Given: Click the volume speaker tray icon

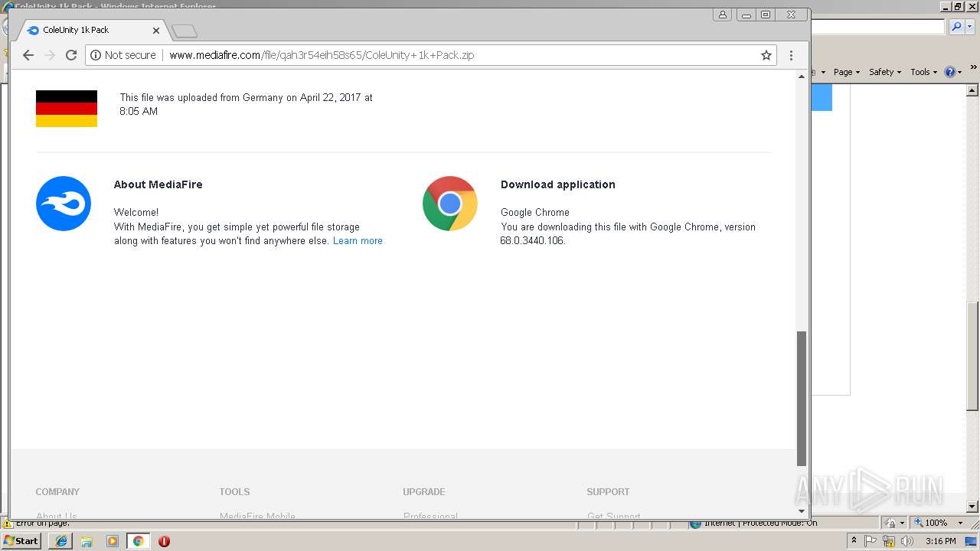Looking at the screenshot, I should (x=907, y=541).
